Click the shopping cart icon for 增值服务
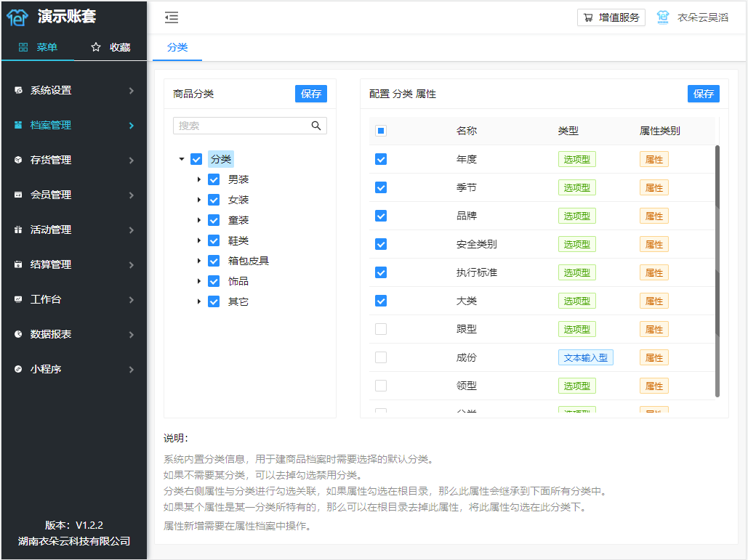The image size is (748, 560). [x=588, y=17]
